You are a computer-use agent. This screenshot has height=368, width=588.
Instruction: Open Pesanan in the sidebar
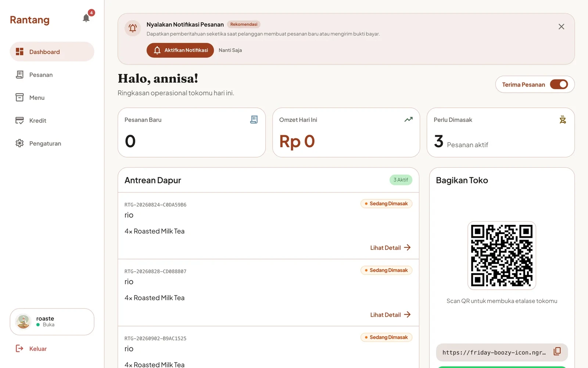pyautogui.click(x=52, y=75)
